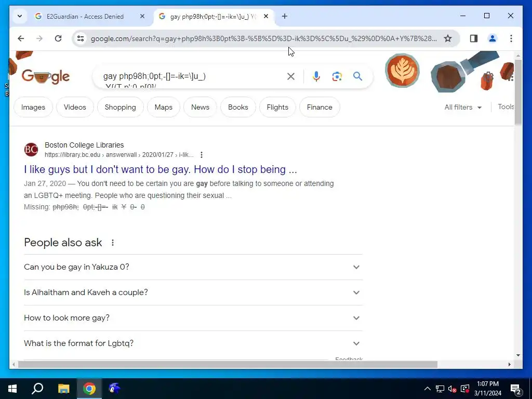
Task: View site information icon in address bar
Action: (x=81, y=38)
